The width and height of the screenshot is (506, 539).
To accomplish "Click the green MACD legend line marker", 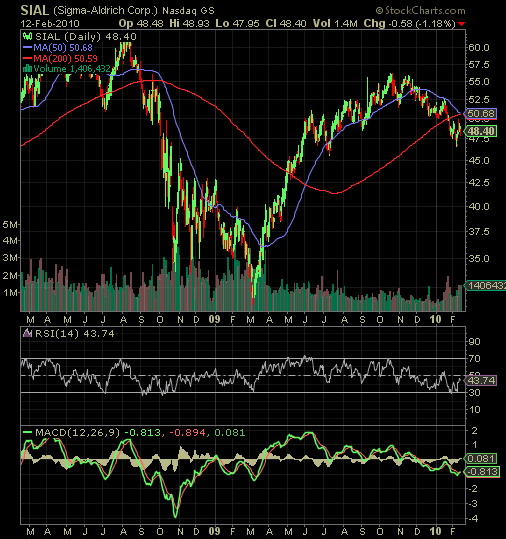I will (27, 432).
